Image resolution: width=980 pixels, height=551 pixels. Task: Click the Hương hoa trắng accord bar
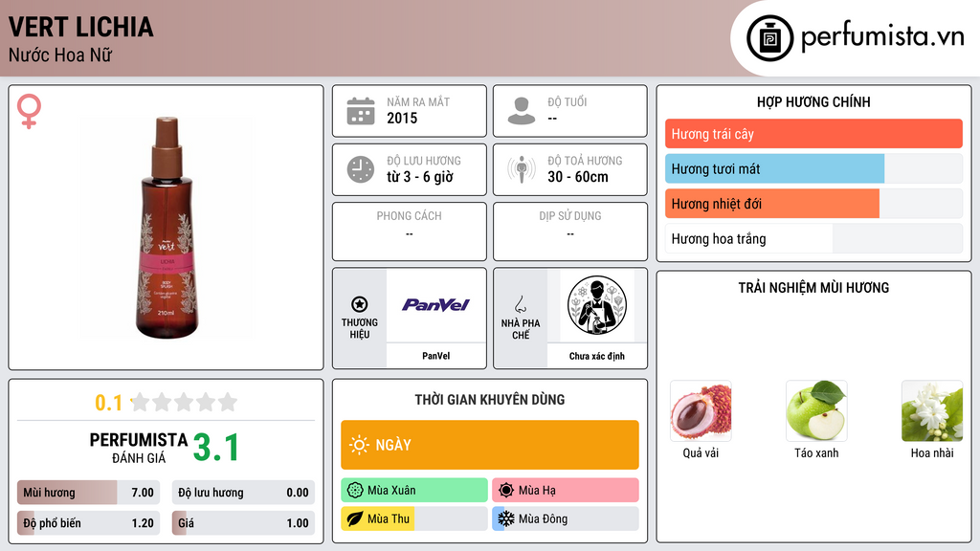pos(813,238)
